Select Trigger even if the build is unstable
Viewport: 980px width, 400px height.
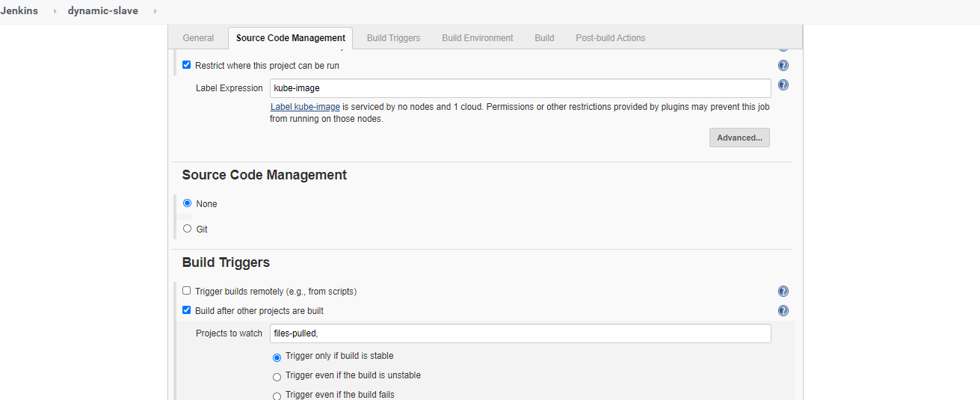tap(277, 377)
